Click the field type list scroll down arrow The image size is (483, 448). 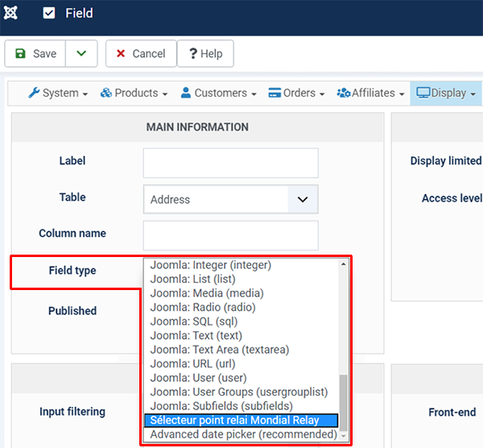(344, 436)
